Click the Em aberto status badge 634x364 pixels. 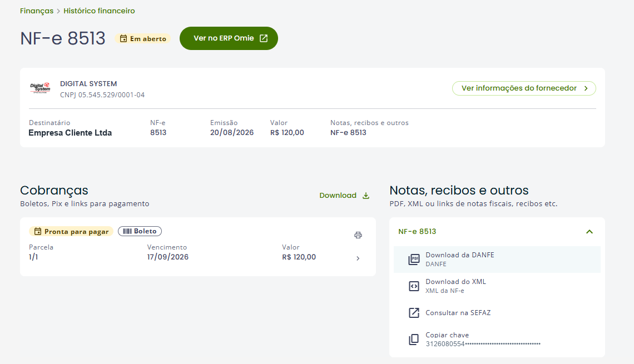click(x=143, y=39)
